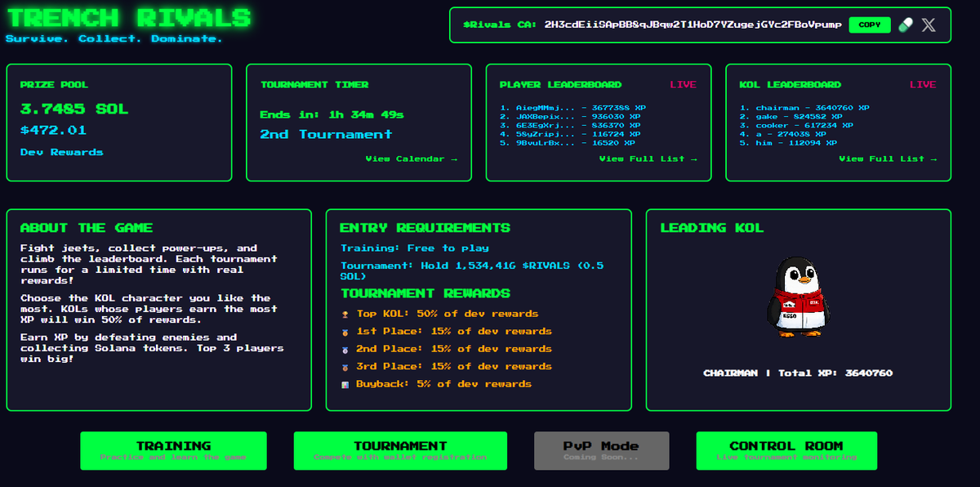
Task: Click the contract address text string
Action: tap(693, 25)
